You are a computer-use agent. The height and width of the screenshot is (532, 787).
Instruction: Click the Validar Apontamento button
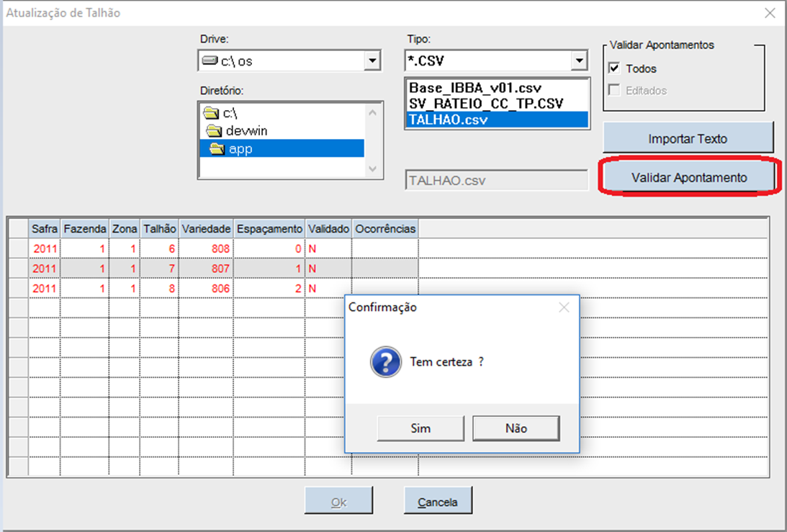(x=688, y=177)
